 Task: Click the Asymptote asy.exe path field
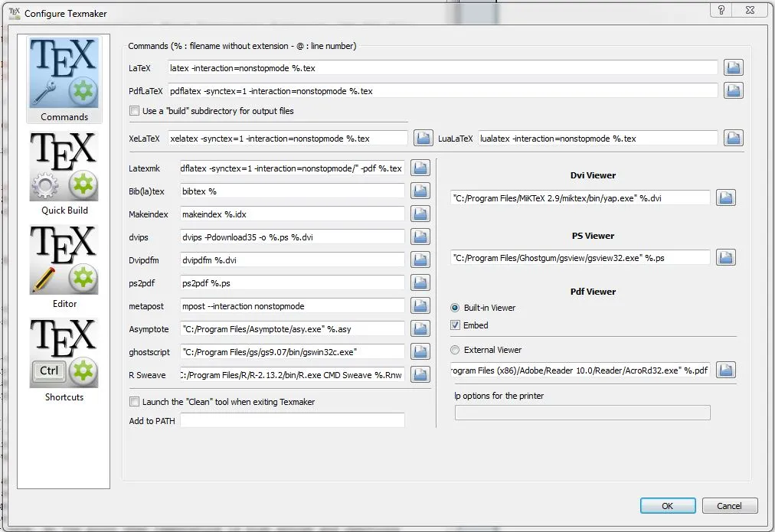pyautogui.click(x=292, y=329)
